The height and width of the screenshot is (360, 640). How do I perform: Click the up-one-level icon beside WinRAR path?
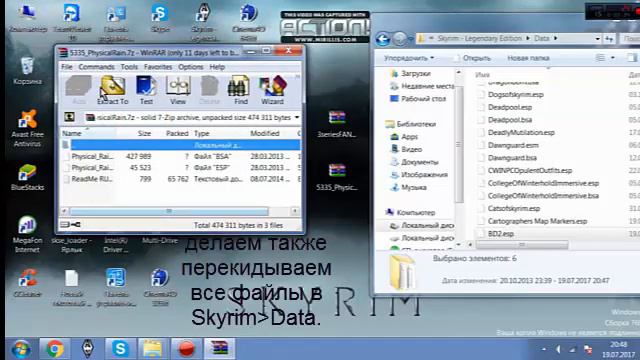click(x=69, y=118)
